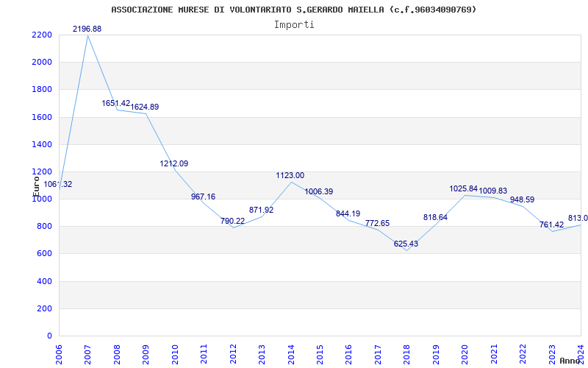The width and height of the screenshot is (588, 368).
Task: Select the 1624.89 data label
Action: 144,107
